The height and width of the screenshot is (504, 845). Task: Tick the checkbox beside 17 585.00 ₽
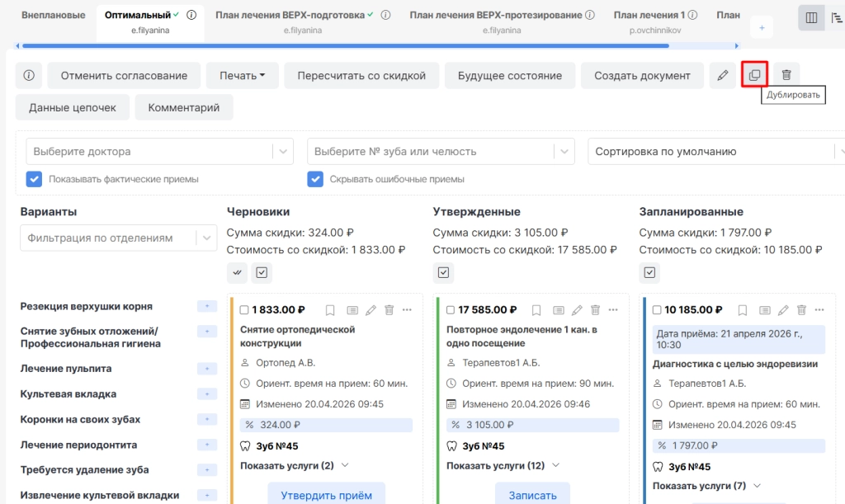(x=451, y=310)
